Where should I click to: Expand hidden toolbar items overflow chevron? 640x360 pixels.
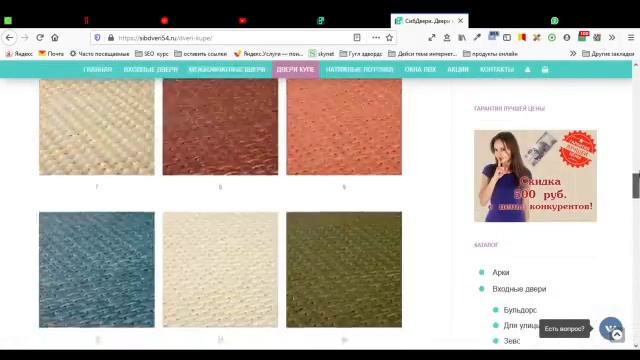pyautogui.click(x=612, y=38)
